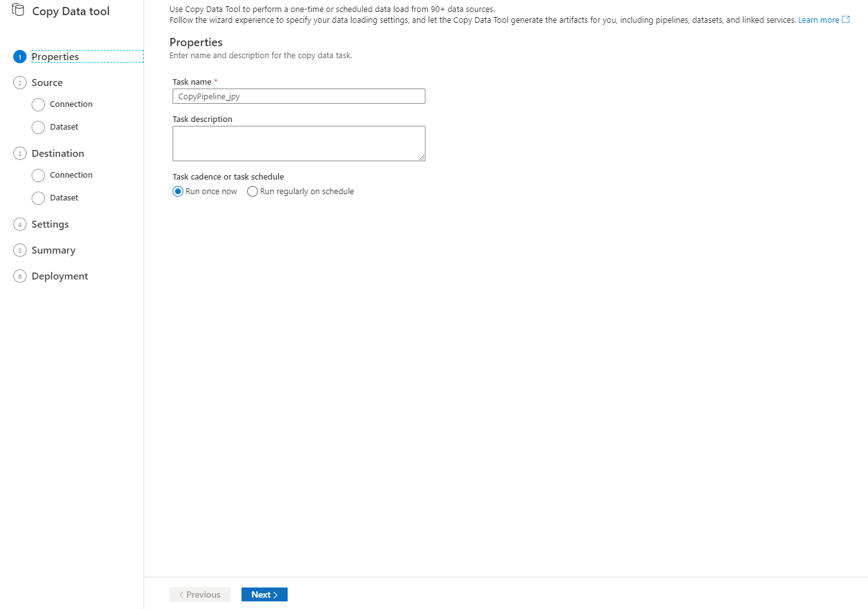Viewport: 868px width, 609px height.
Task: Click step 5 circle next to Summary
Action: click(20, 250)
